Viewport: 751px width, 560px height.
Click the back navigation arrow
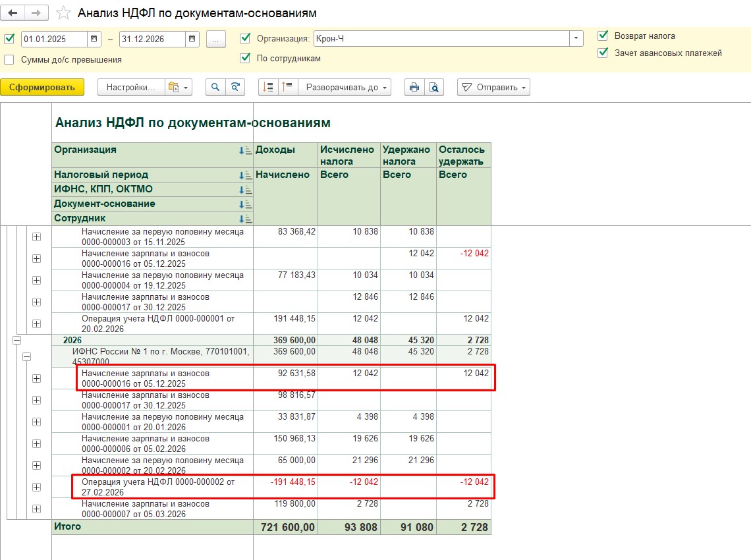[x=13, y=13]
